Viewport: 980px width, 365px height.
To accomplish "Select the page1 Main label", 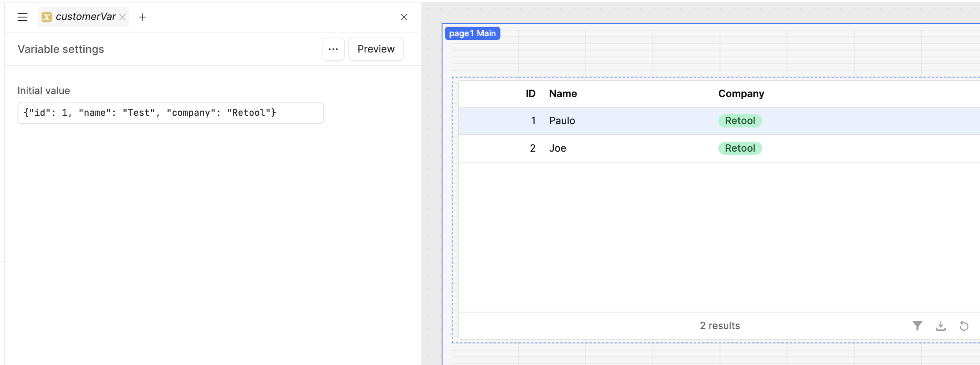I will 472,33.
